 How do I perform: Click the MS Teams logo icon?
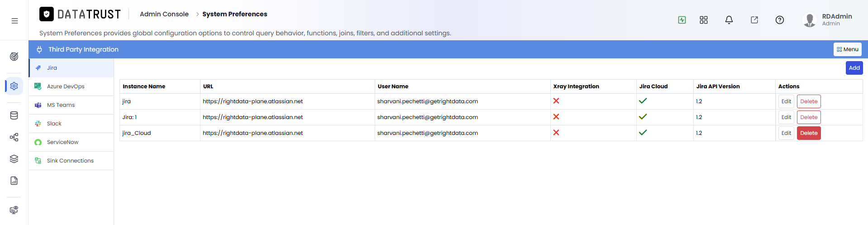[x=38, y=105]
